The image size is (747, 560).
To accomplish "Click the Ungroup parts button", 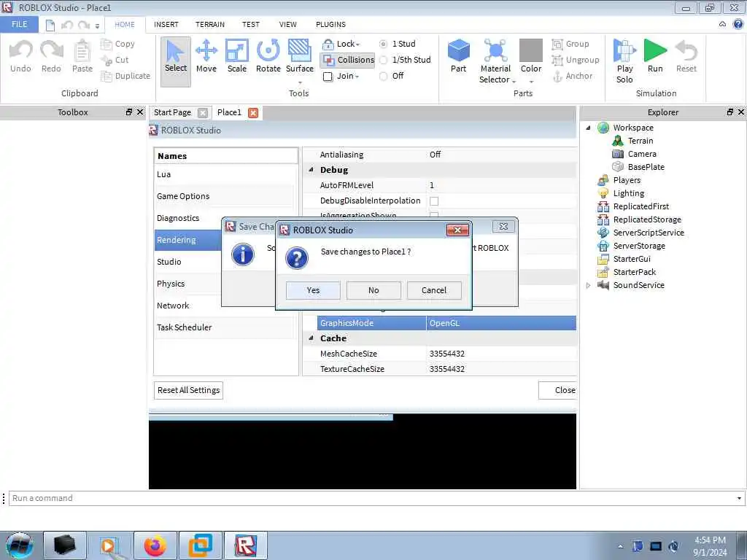I will pyautogui.click(x=576, y=60).
